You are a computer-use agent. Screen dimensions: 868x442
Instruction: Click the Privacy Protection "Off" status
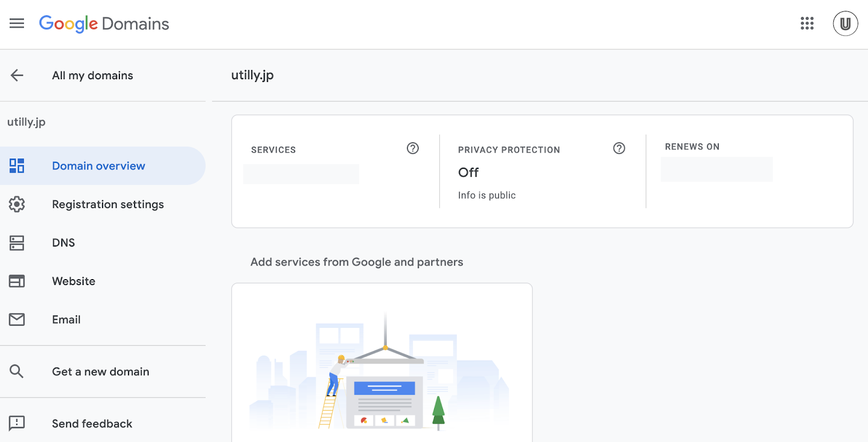pos(468,173)
